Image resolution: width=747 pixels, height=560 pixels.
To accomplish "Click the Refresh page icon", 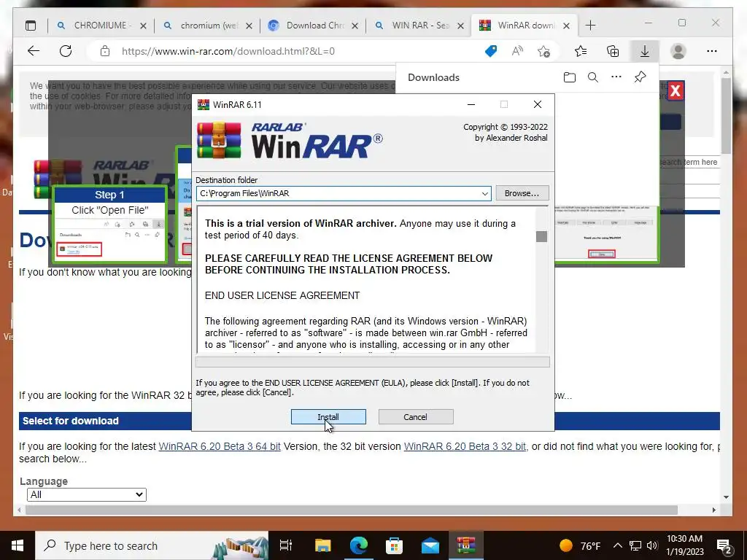I will (x=66, y=51).
